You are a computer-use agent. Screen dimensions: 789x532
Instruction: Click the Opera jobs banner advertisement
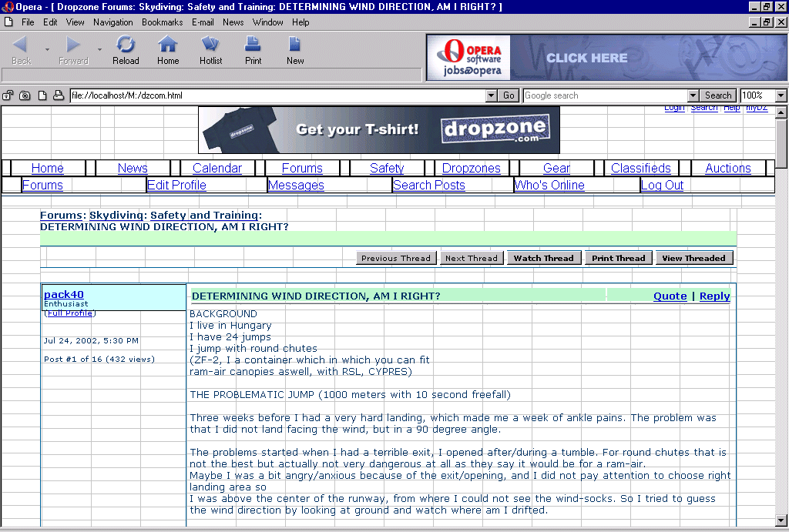606,58
